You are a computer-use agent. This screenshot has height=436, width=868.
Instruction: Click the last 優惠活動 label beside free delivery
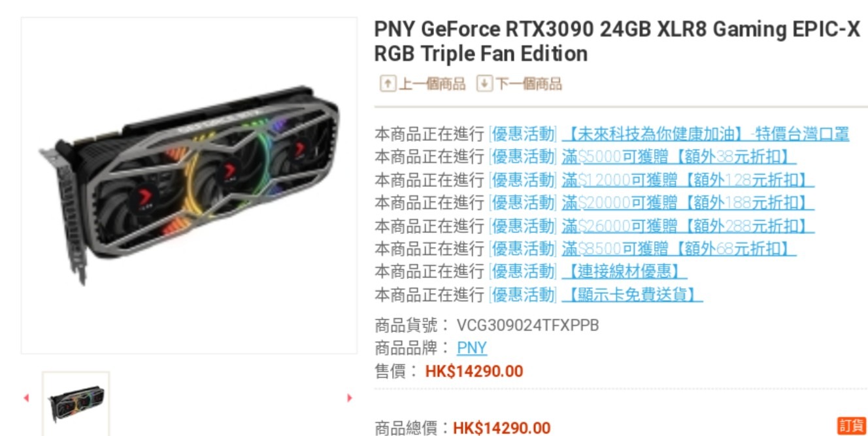523,294
